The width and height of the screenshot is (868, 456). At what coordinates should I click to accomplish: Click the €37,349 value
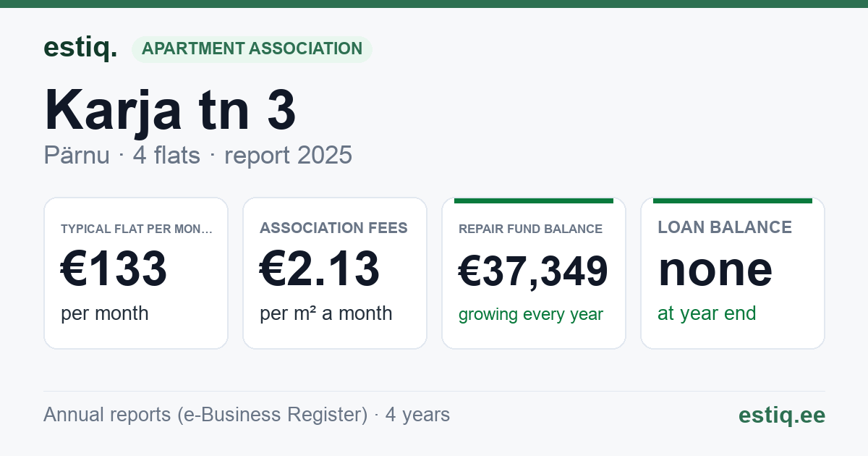pyautogui.click(x=534, y=271)
